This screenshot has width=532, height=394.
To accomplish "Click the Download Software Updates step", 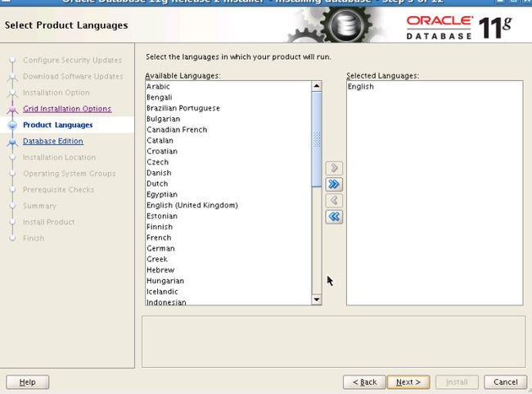I will pos(73,76).
